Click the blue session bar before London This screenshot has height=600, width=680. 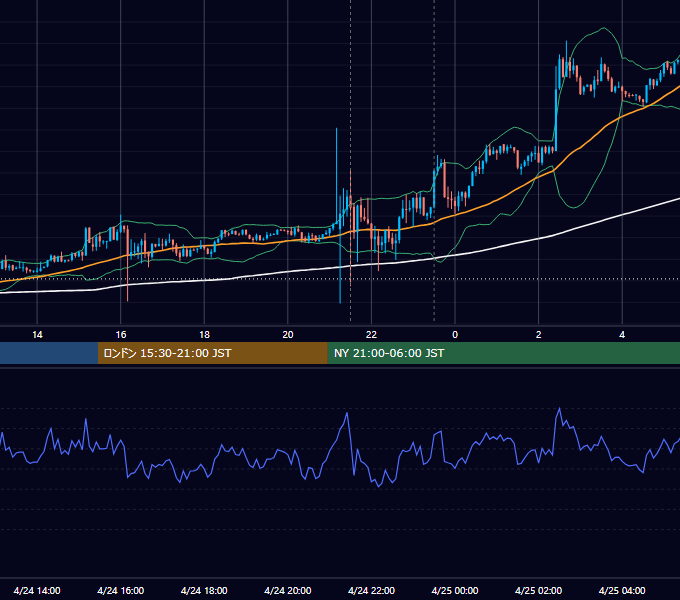coord(49,353)
